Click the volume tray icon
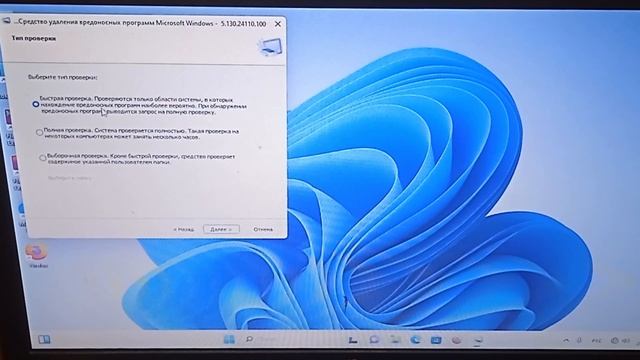Screen dimensions: 640x360 (x=626, y=340)
